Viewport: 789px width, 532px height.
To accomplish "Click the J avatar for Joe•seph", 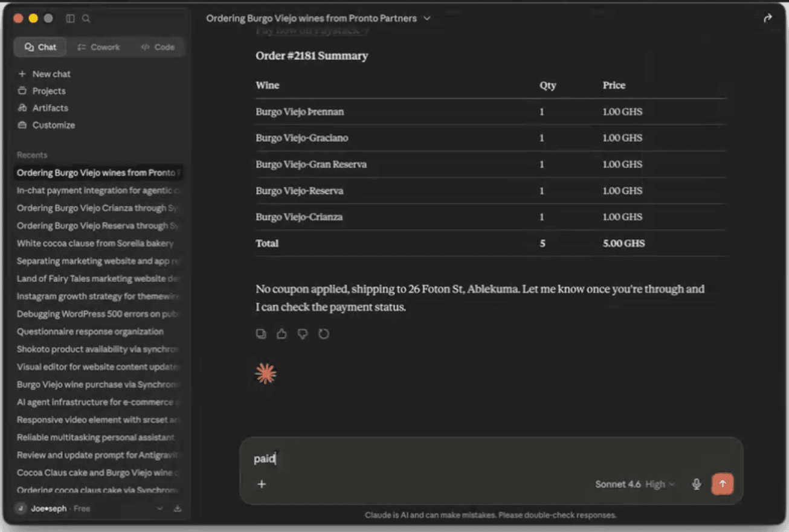I will [21, 508].
